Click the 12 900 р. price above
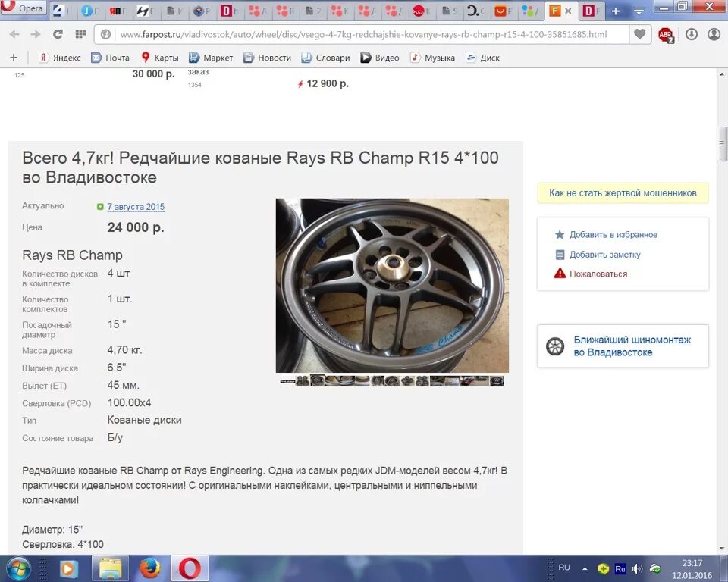Image resolution: width=728 pixels, height=582 pixels. (328, 83)
